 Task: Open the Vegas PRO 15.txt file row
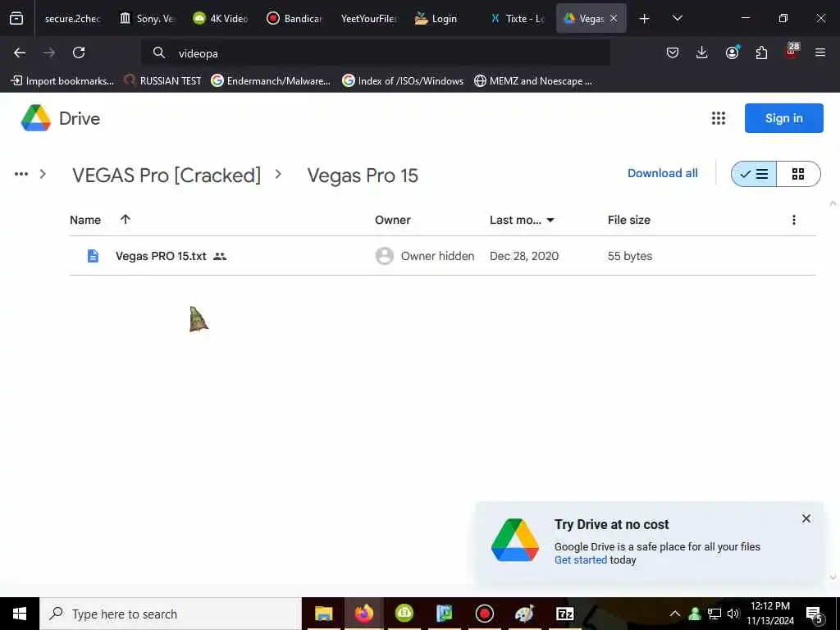point(442,256)
